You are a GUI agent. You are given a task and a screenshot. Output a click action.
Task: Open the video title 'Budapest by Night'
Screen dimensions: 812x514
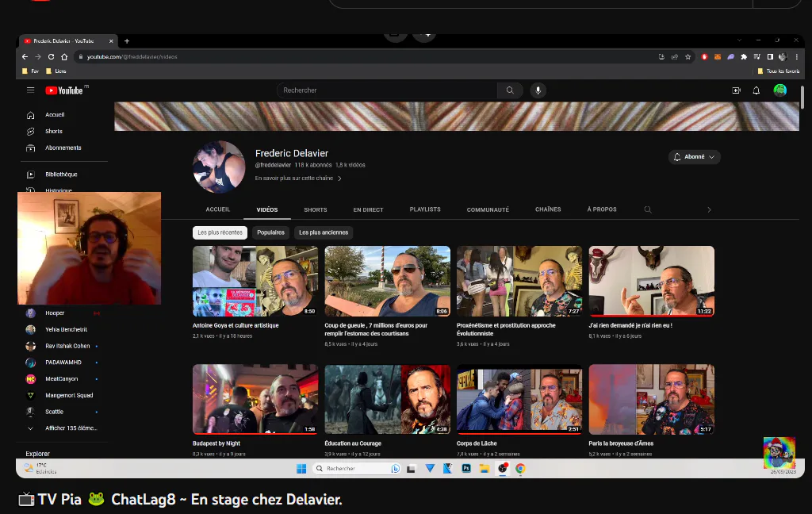(216, 443)
